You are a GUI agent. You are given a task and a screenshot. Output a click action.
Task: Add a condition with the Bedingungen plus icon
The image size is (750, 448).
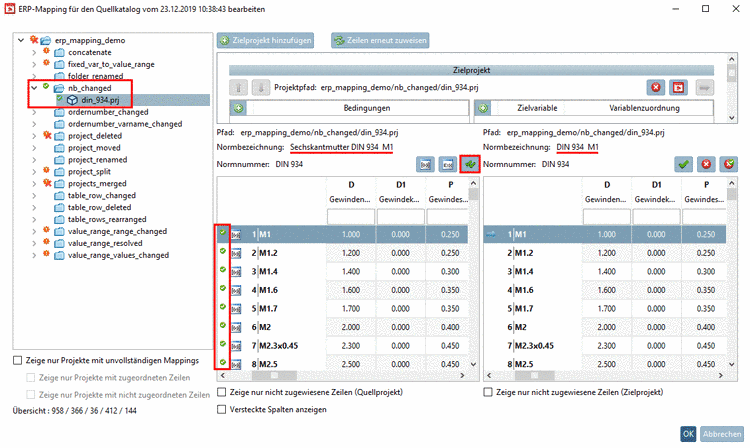239,108
